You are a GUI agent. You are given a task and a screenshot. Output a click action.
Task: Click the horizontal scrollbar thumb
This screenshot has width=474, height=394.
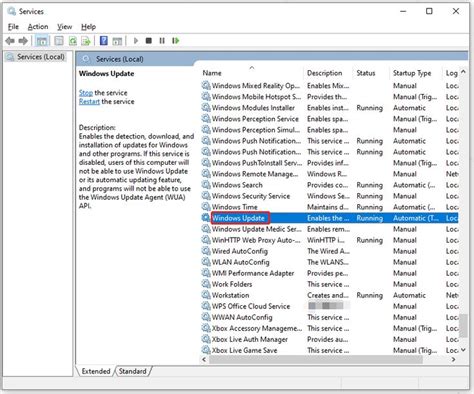(316, 359)
